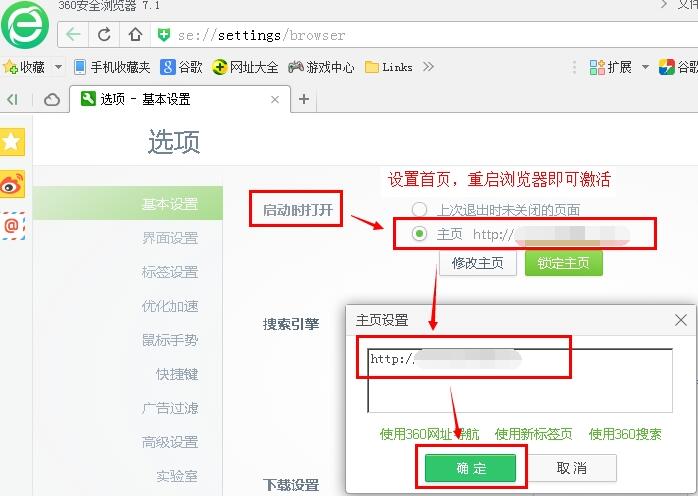Close the 主页设置 dialog with X
Image resolution: width=698 pixels, height=496 pixels.
tap(681, 320)
